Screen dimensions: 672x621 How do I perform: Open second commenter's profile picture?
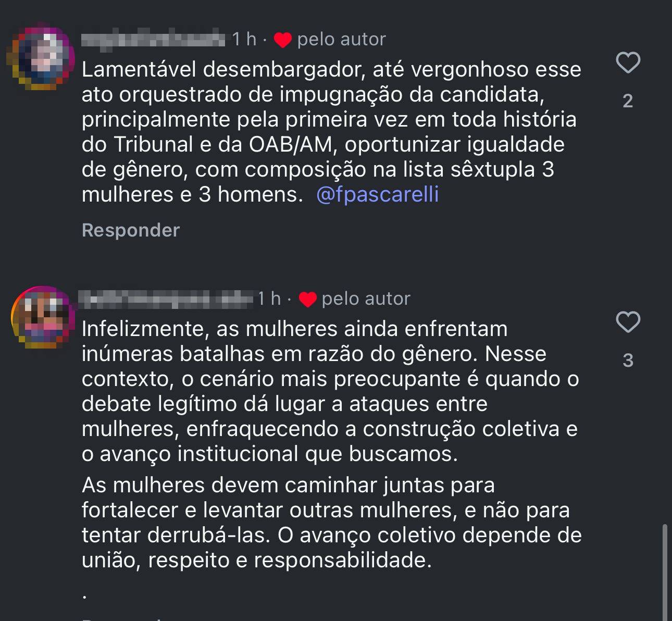41,316
